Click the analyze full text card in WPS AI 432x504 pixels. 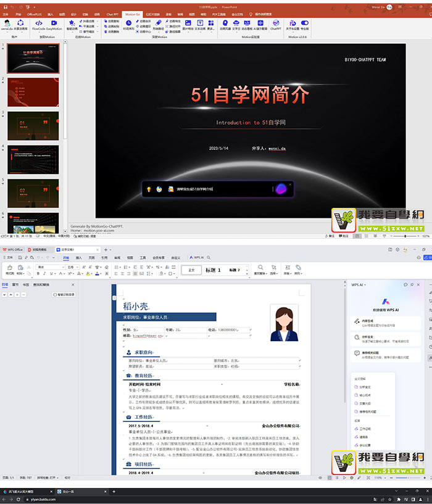click(x=386, y=339)
